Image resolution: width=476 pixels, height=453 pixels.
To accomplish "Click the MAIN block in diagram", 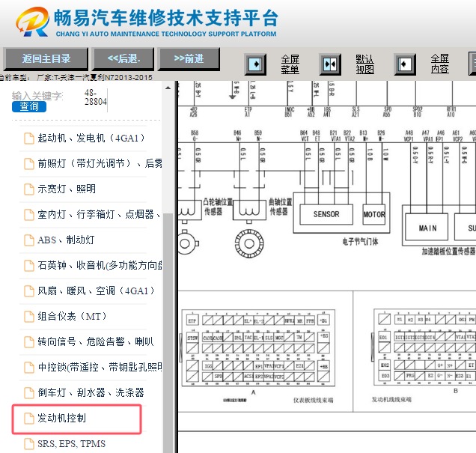I will click(x=427, y=227).
